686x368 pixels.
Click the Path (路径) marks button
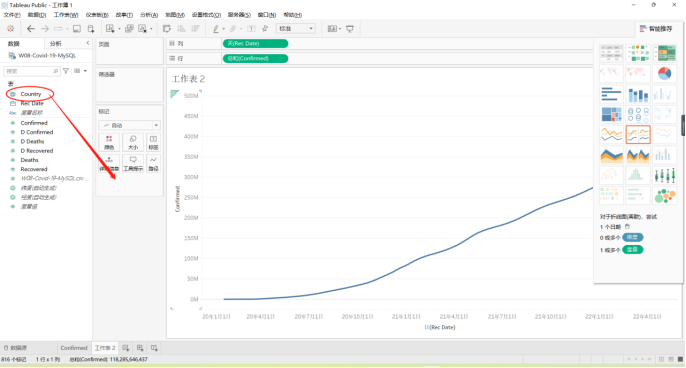pos(153,164)
